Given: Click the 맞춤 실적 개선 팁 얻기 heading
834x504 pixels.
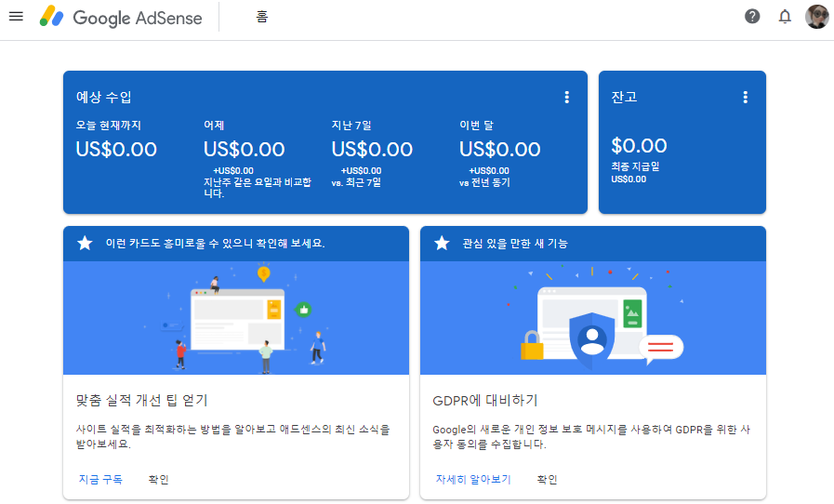Looking at the screenshot, I should pos(141,400).
